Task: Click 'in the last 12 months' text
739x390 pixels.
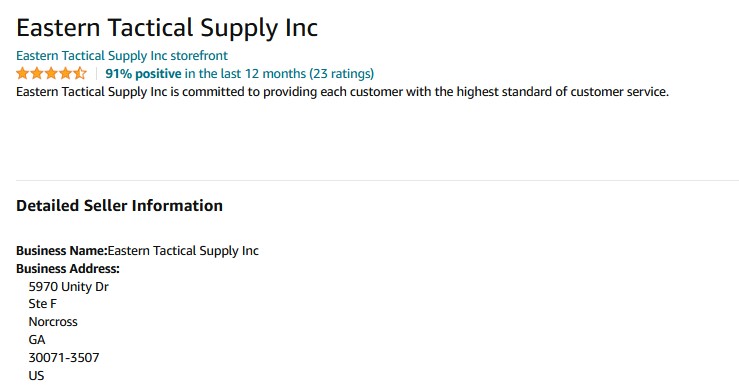Action: [245, 74]
